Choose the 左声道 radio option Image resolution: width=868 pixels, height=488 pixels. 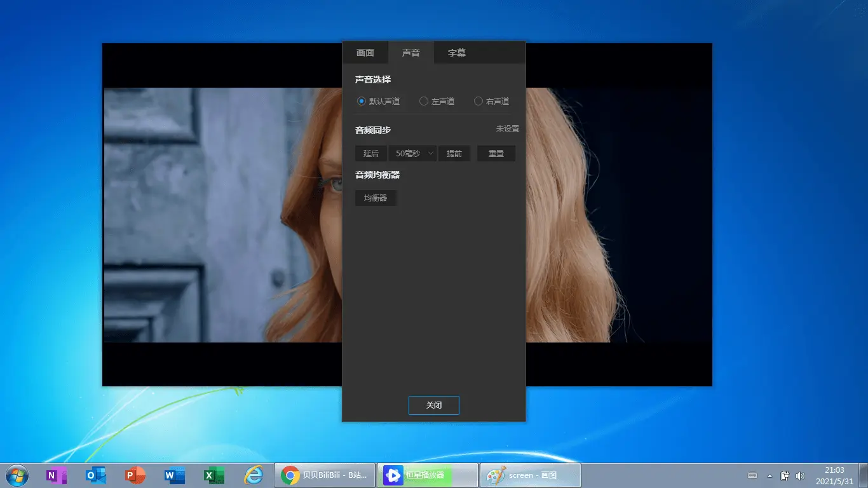437,101
